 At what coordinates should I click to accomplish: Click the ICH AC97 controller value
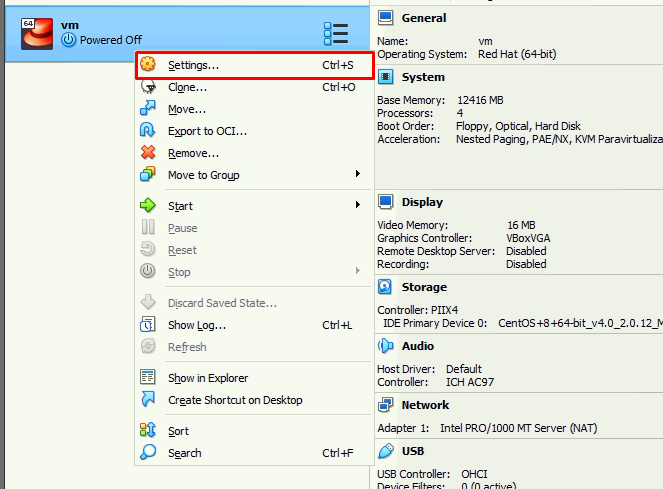pos(470,382)
